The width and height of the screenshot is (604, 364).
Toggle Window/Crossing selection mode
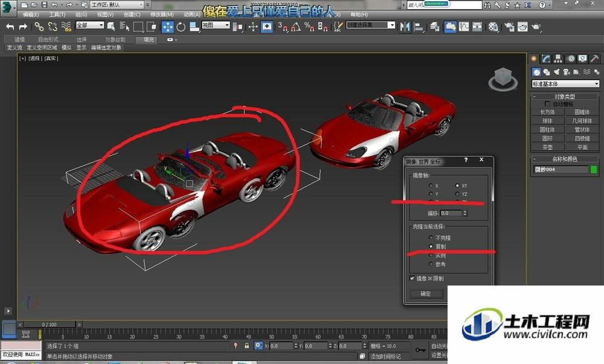point(152,27)
